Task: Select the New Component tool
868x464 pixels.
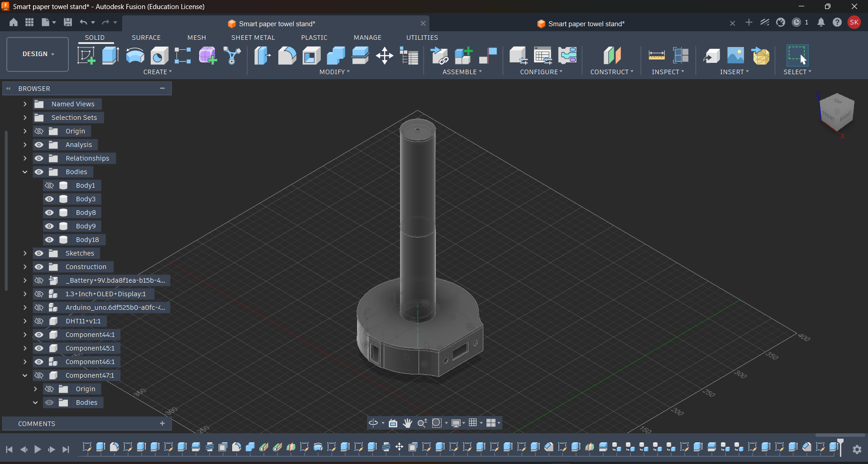Action: [x=464, y=56]
